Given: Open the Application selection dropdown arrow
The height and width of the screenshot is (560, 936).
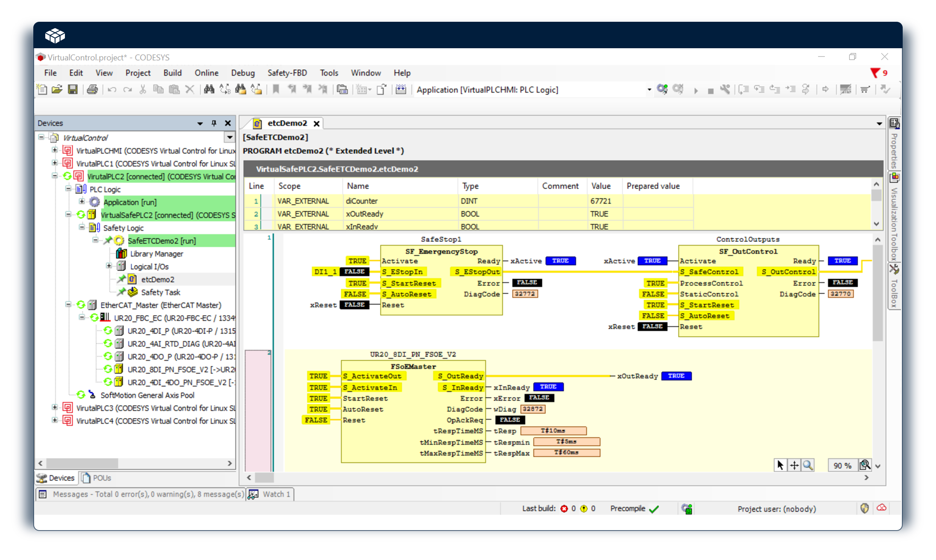Looking at the screenshot, I should (x=649, y=90).
